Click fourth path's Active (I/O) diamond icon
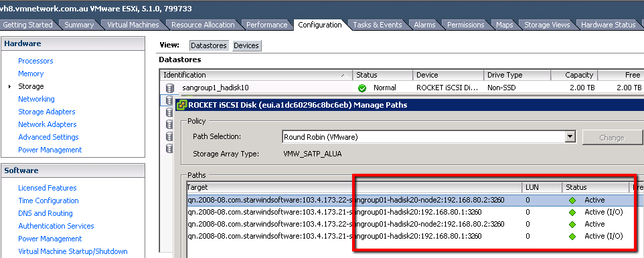 pos(572,236)
